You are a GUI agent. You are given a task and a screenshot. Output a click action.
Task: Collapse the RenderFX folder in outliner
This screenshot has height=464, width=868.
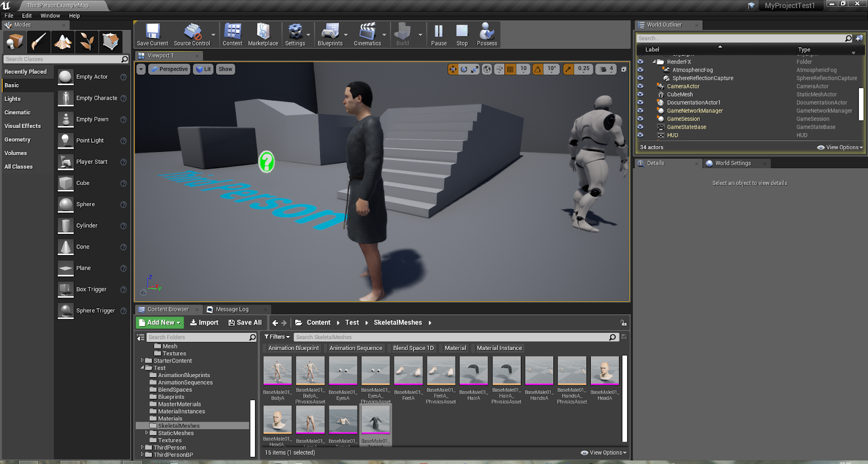pos(654,62)
